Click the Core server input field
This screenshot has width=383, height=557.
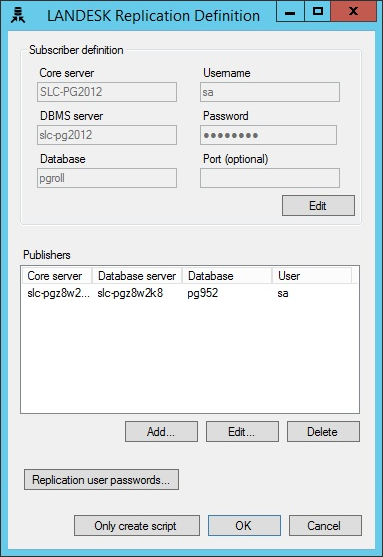click(x=107, y=92)
